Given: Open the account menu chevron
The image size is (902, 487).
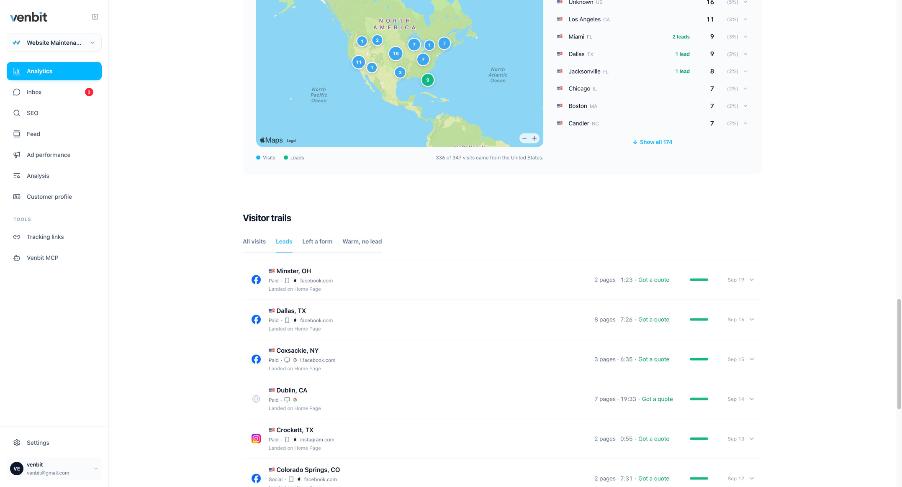Looking at the screenshot, I should [x=95, y=469].
